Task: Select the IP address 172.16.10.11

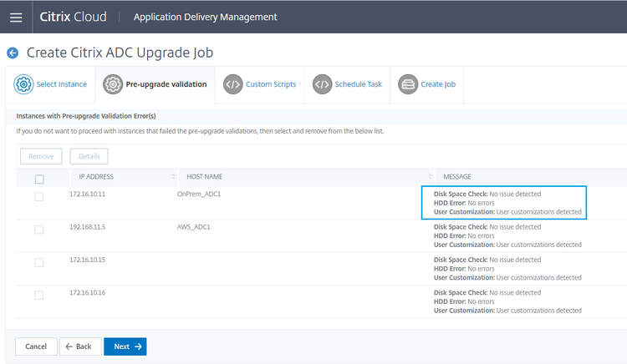Action: click(87, 194)
